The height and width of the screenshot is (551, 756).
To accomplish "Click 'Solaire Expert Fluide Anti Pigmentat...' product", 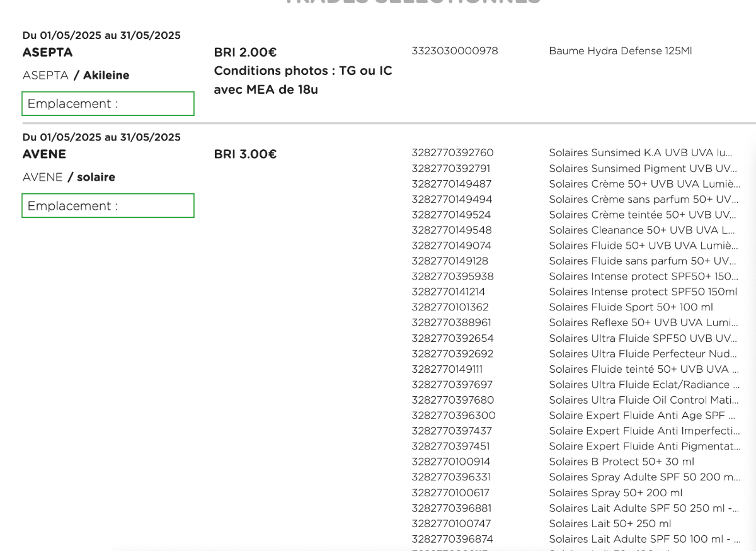I will 644,446.
